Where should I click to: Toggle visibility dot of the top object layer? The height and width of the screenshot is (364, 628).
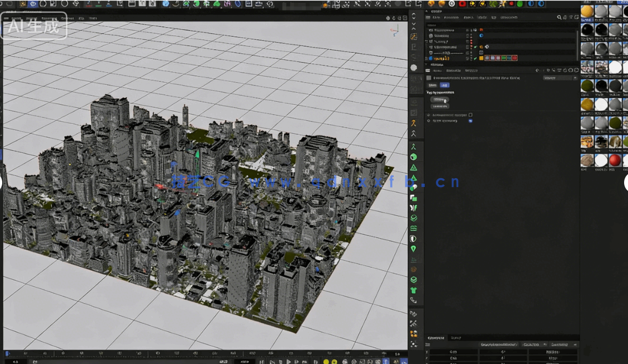[471, 29]
